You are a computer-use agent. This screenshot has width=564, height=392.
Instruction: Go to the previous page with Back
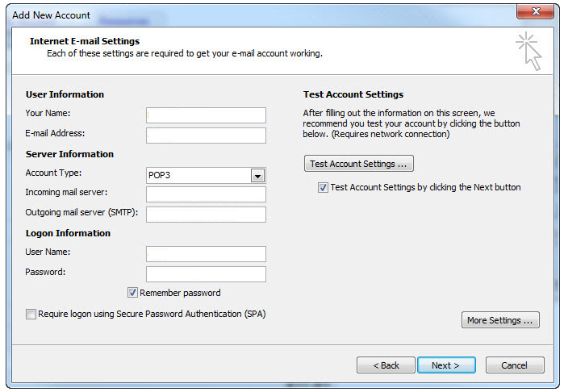point(386,365)
